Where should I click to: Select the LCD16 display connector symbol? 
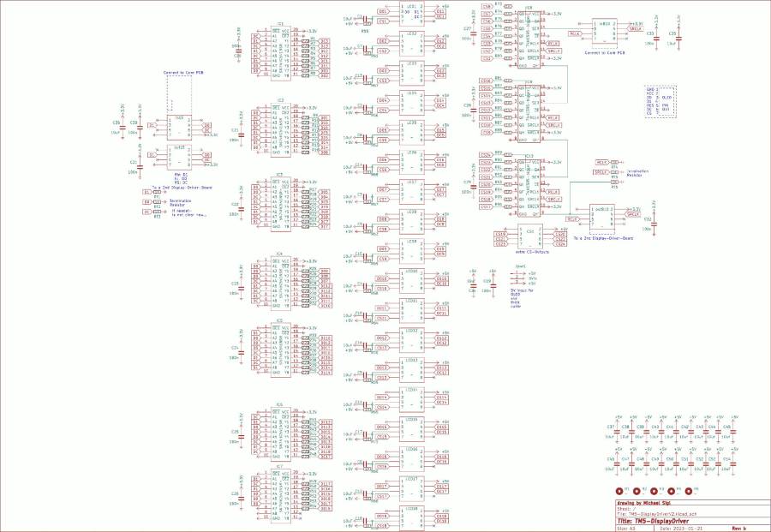(x=410, y=458)
